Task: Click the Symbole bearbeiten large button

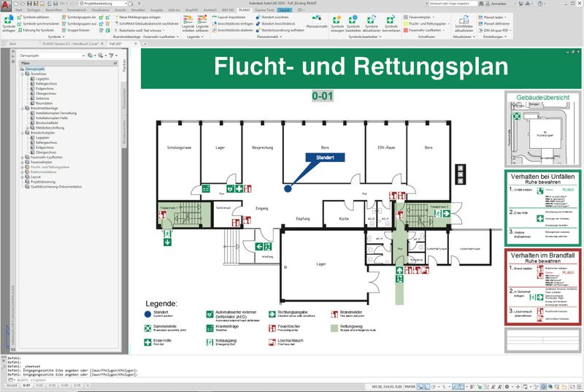Action: pyautogui.click(x=353, y=24)
